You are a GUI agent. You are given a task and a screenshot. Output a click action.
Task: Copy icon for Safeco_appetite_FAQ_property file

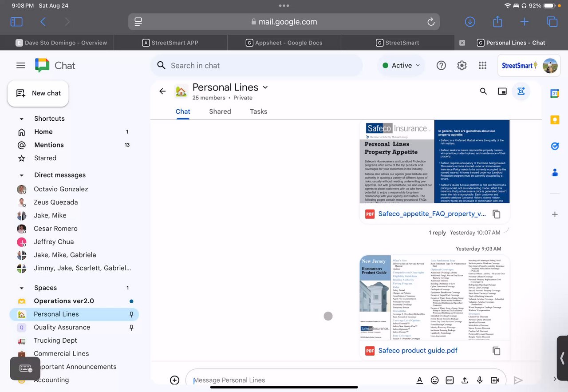pyautogui.click(x=497, y=214)
